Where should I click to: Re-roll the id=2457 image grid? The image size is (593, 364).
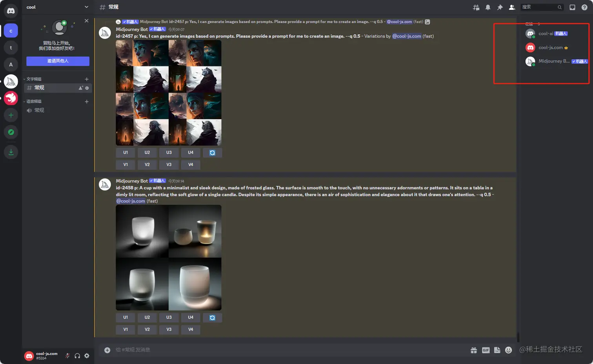coord(213,153)
